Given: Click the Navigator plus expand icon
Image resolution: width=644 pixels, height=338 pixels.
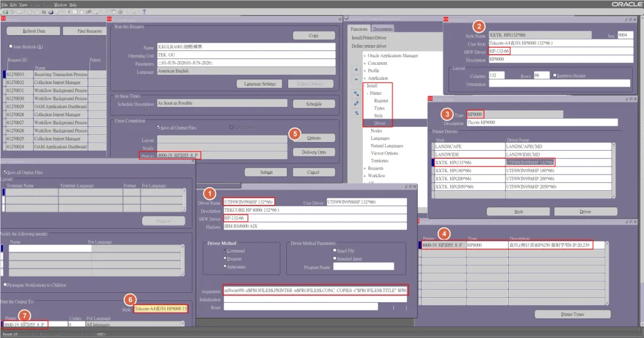Looking at the screenshot, I should click(356, 70).
